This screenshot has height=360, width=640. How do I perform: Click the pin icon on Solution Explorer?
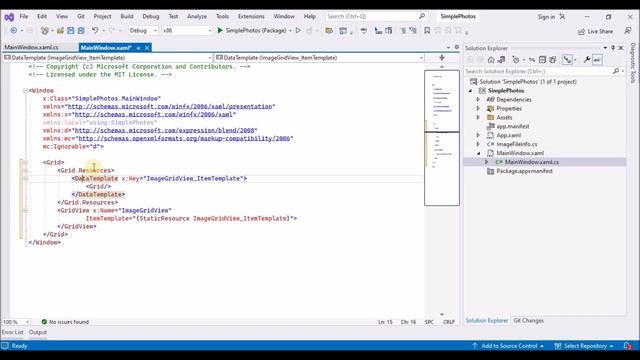(x=613, y=48)
